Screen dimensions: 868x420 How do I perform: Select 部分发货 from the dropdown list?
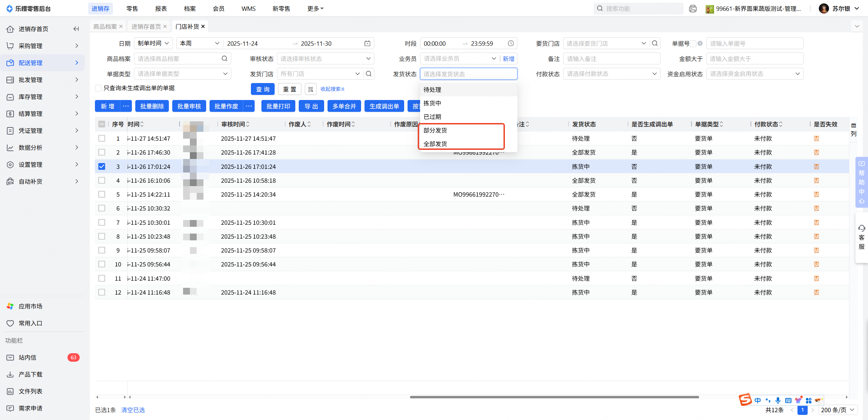coord(435,131)
